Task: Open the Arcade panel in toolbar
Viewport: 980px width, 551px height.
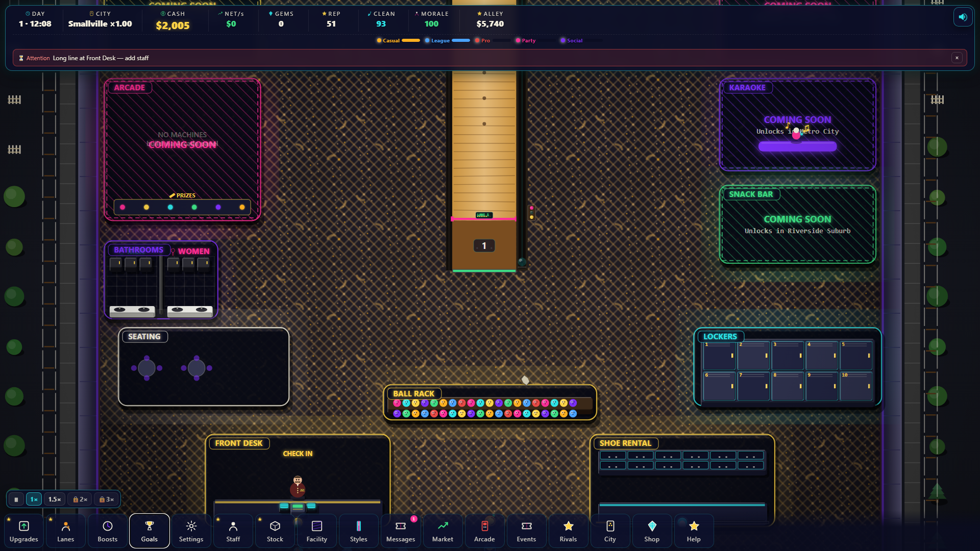Action: (484, 531)
